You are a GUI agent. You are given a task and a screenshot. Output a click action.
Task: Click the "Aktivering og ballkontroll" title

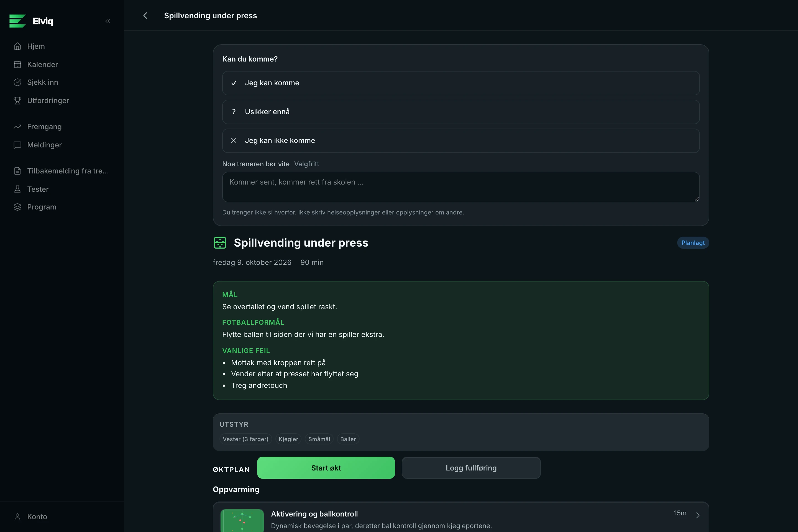[x=314, y=514]
